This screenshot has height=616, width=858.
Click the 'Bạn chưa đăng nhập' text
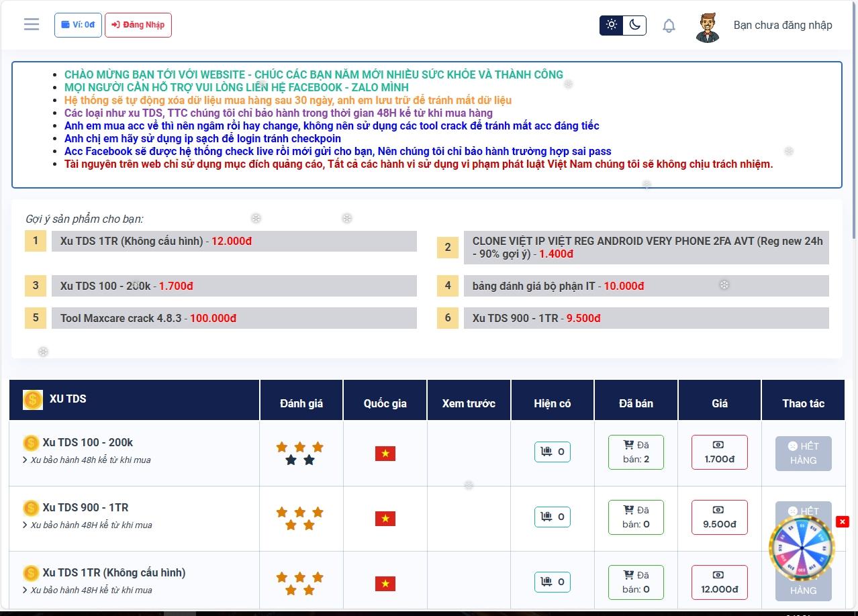(x=783, y=25)
